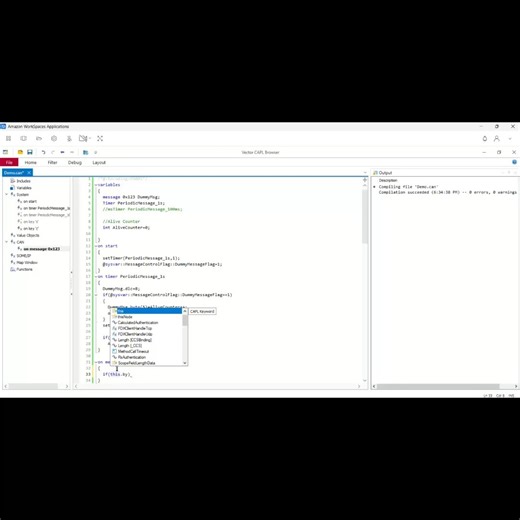Click the 'Compilation succeeded' output message
This screenshot has height=520, width=520.
coord(447,192)
